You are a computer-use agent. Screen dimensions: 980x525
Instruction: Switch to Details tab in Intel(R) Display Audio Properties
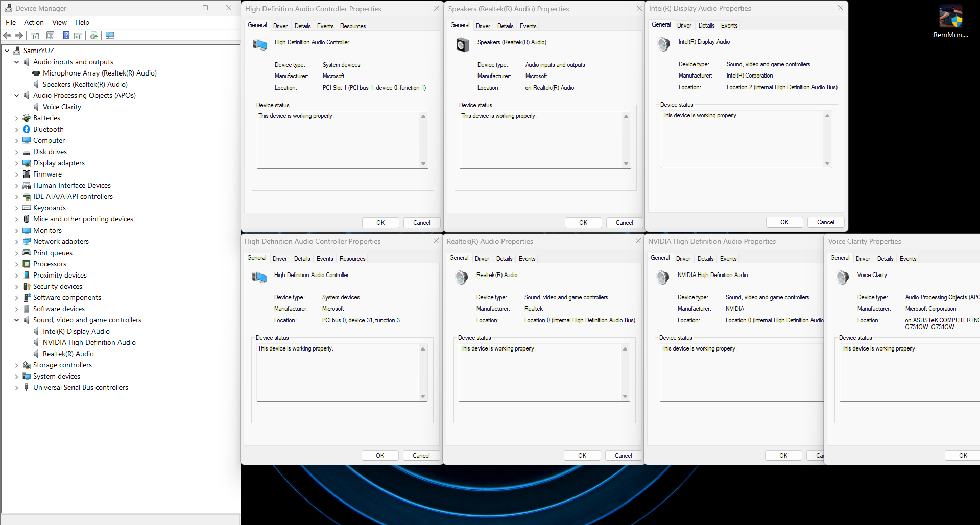(x=706, y=26)
